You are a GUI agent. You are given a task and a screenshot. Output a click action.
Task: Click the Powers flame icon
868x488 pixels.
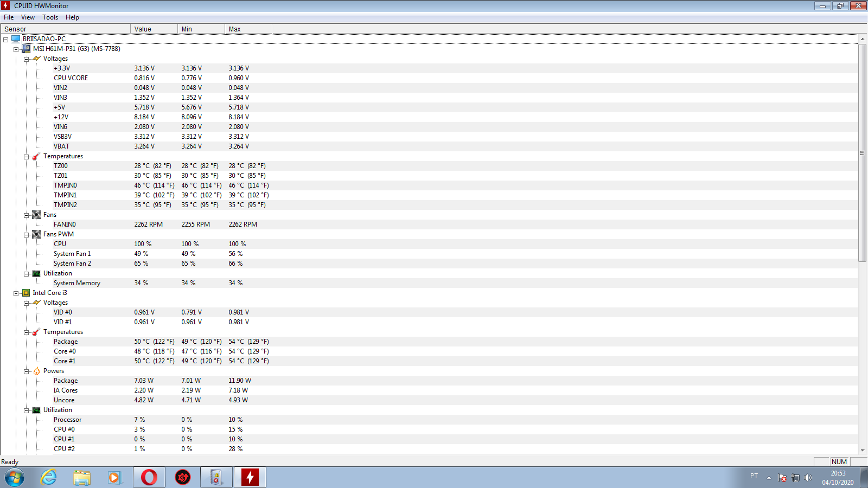point(36,371)
